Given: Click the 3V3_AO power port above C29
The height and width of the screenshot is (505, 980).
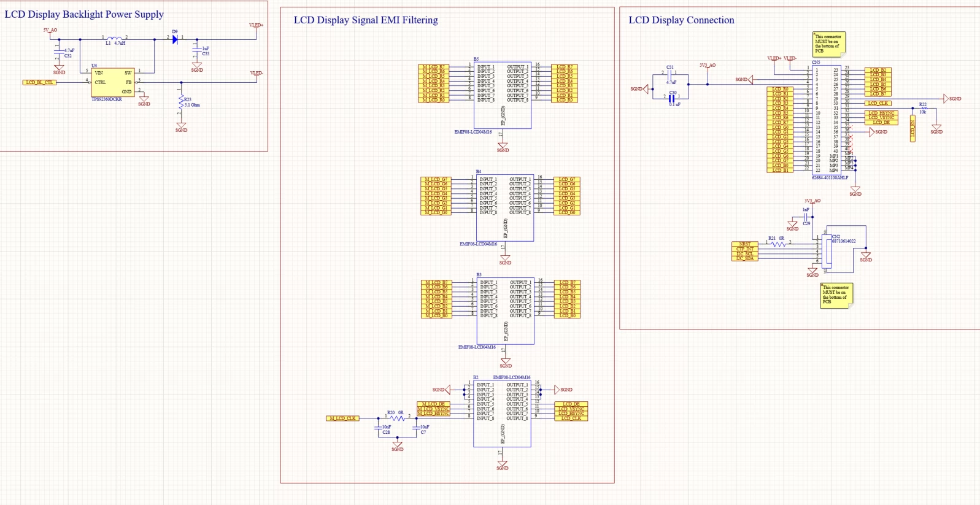Looking at the screenshot, I should [x=812, y=201].
